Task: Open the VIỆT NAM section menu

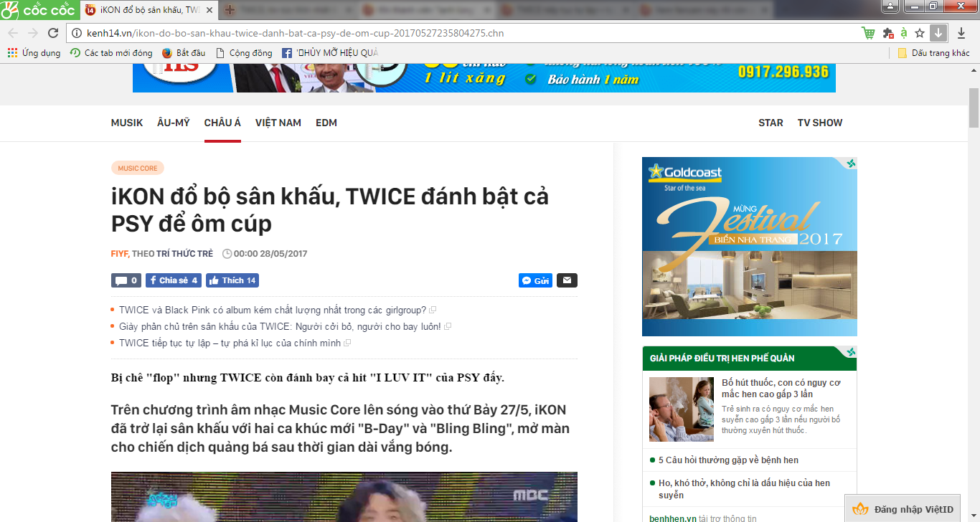Action: click(278, 123)
